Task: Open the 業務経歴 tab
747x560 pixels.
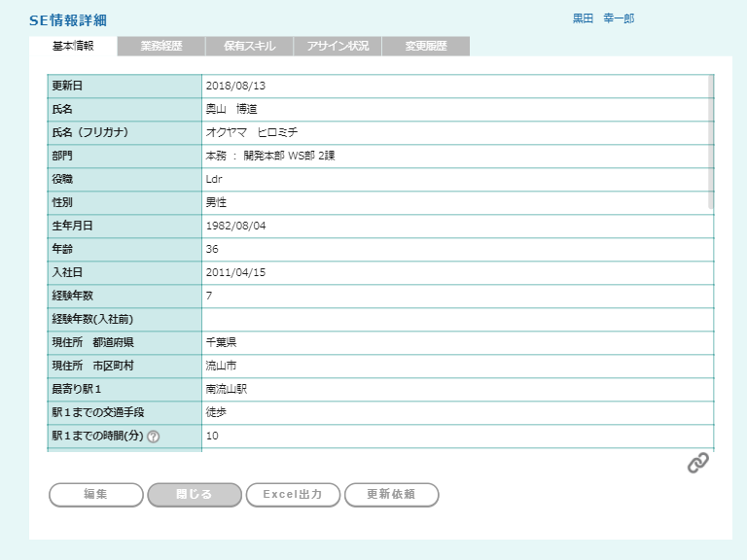Action: 161,46
